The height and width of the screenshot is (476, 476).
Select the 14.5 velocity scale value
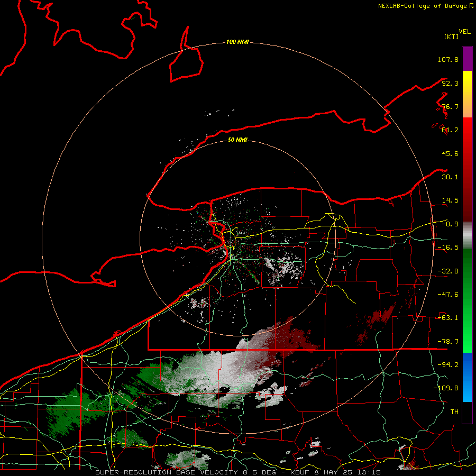(x=450, y=200)
